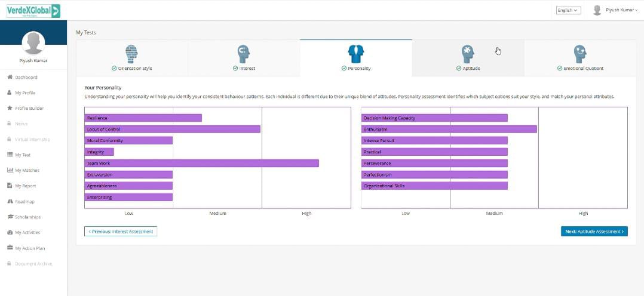Click the My Matches chart icon
The width and height of the screenshot is (644, 296).
[x=10, y=171]
